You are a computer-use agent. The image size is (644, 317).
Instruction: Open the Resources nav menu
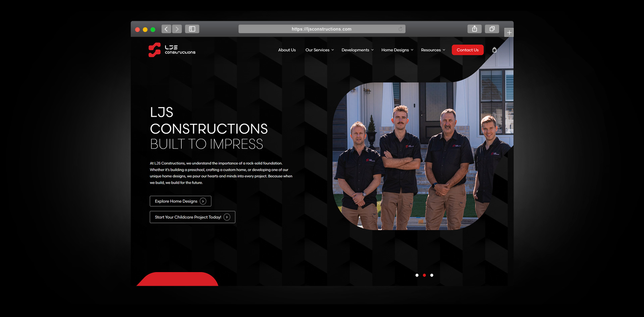[x=433, y=50]
